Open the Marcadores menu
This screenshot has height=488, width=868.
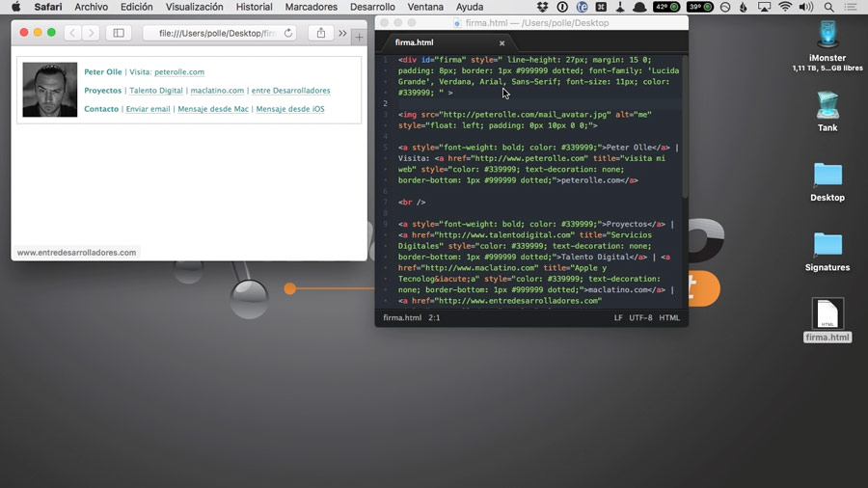(x=312, y=7)
